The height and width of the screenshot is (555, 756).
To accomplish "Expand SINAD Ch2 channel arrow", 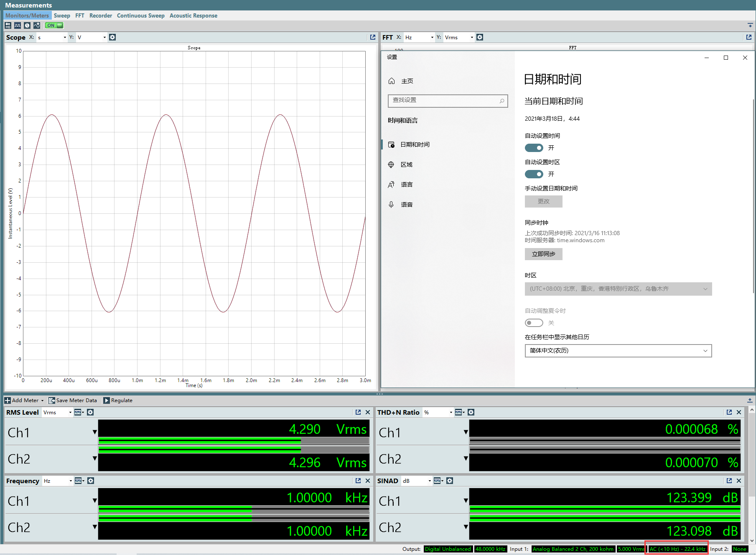I will 466,527.
